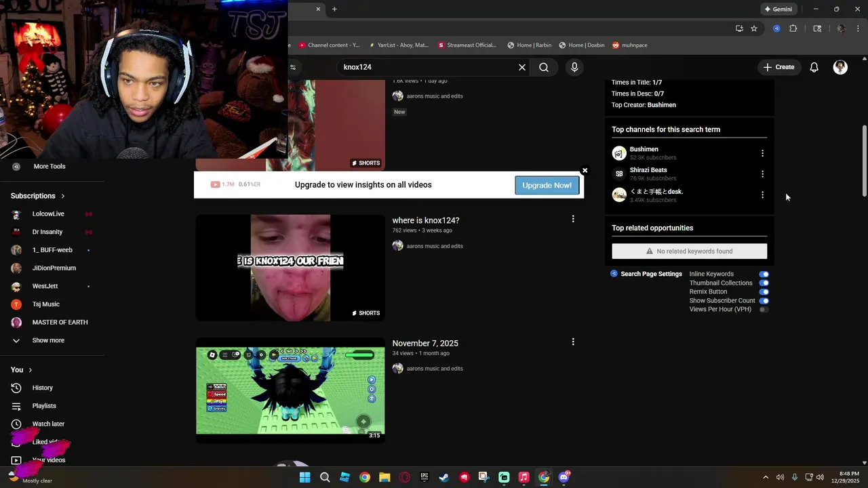Click the Shirazi Beats channel avatar
This screenshot has width=868, height=488.
click(618, 174)
